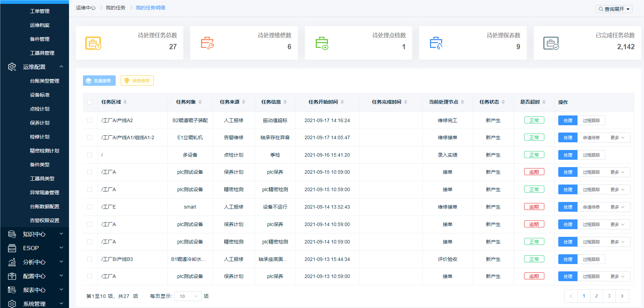The height and width of the screenshot is (308, 644).
Task: Collapse the 运维配置 menu section
Action: pyautogui.click(x=61, y=67)
